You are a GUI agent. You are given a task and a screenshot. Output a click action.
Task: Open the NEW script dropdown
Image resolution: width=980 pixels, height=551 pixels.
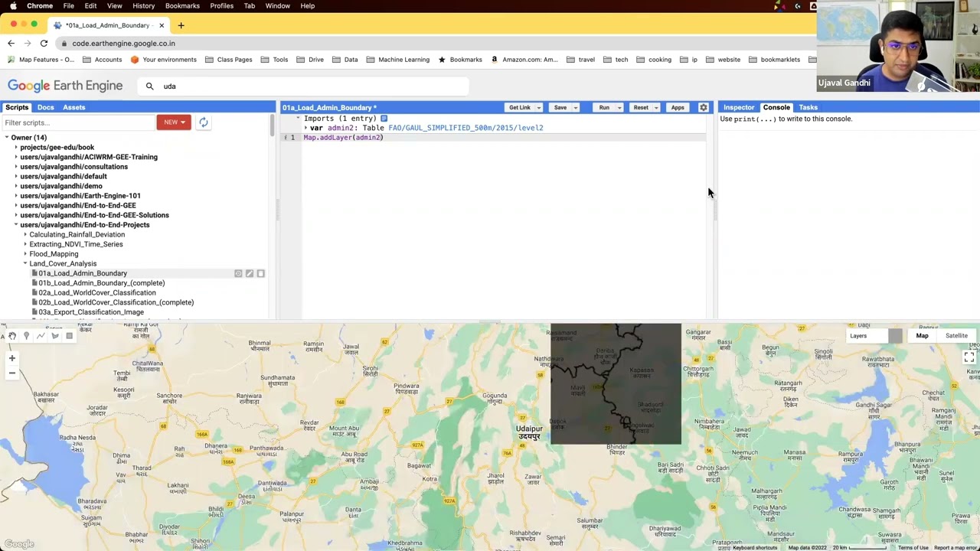[x=174, y=122]
